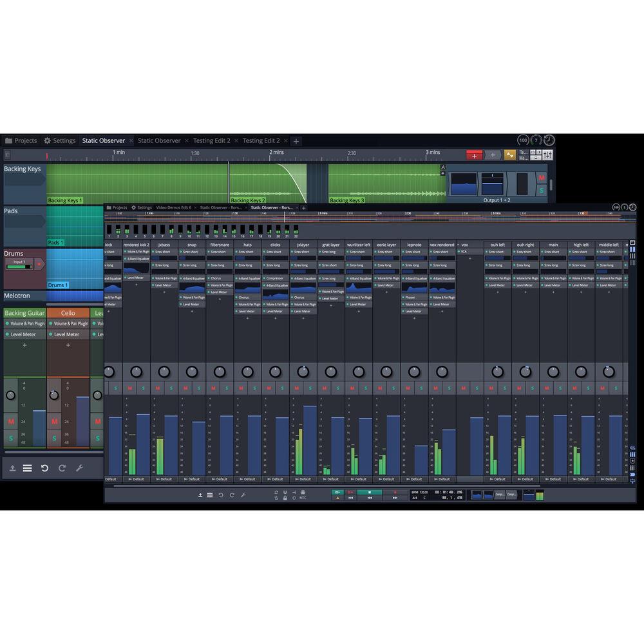644x644 pixels.
Task: Click the undo arrow in the bottom toolbar
Action: [x=220, y=494]
